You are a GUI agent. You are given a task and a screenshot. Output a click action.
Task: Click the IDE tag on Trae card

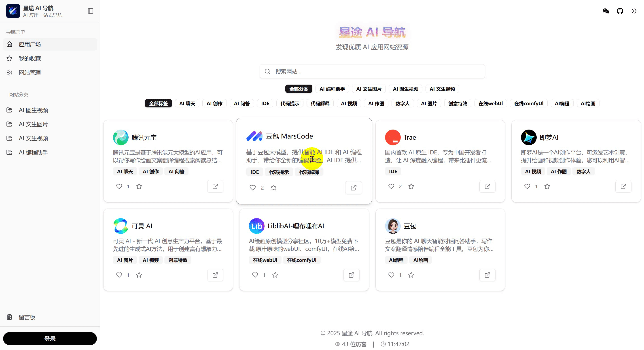pyautogui.click(x=393, y=171)
